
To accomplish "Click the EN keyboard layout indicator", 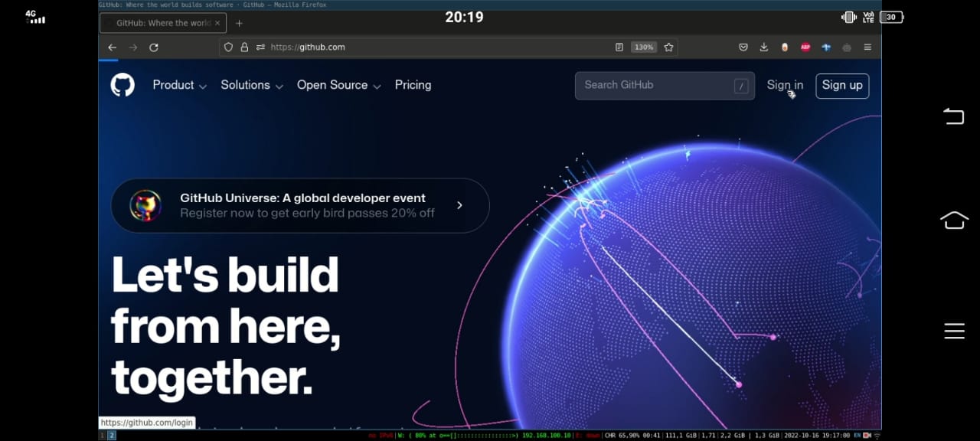I will (x=857, y=436).
